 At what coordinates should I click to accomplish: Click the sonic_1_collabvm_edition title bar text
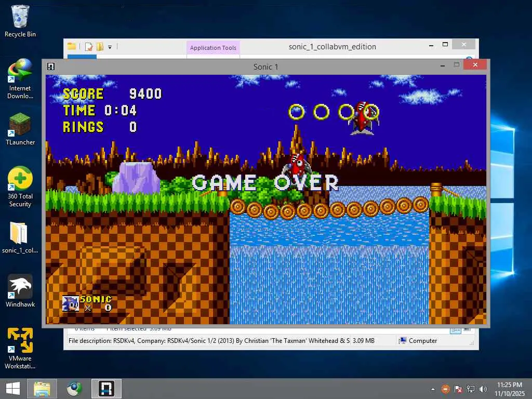coord(332,46)
